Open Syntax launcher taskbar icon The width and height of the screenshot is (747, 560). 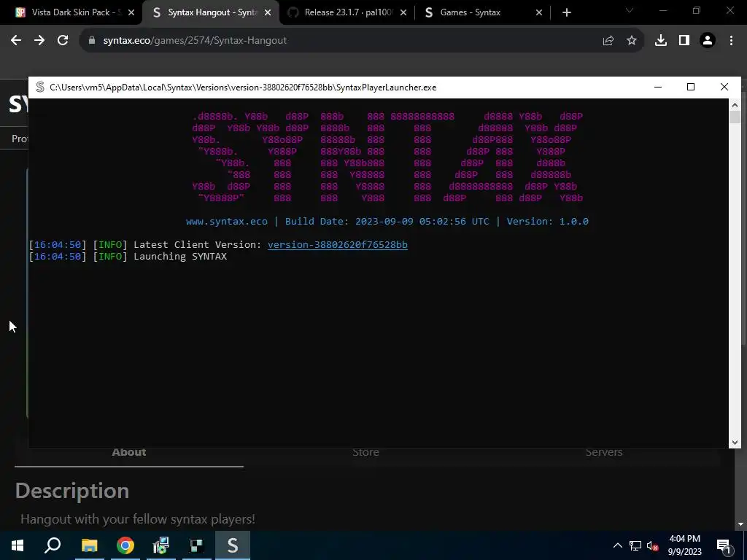tap(233, 545)
